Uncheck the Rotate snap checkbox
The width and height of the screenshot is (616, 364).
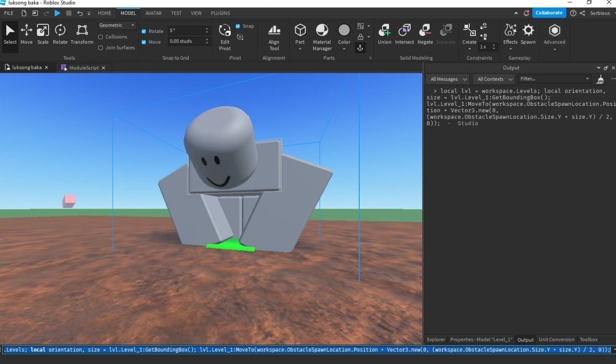(144, 31)
